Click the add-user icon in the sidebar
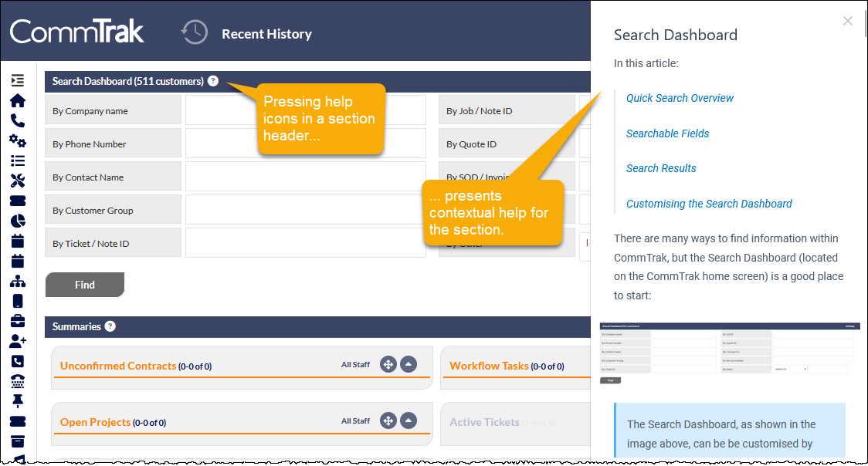 pyautogui.click(x=18, y=341)
